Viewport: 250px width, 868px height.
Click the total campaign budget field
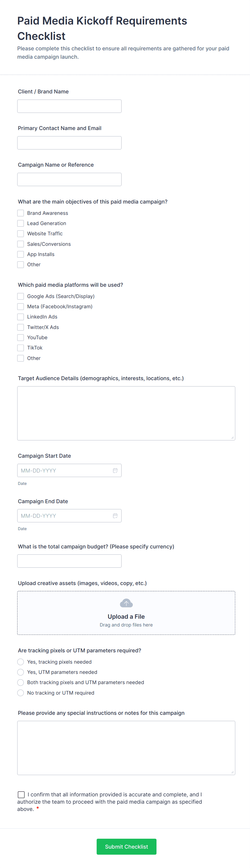point(69,561)
